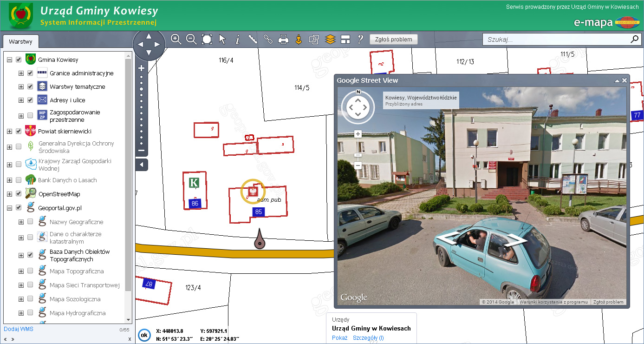Uncheck Adresy i ulice layer

click(30, 100)
